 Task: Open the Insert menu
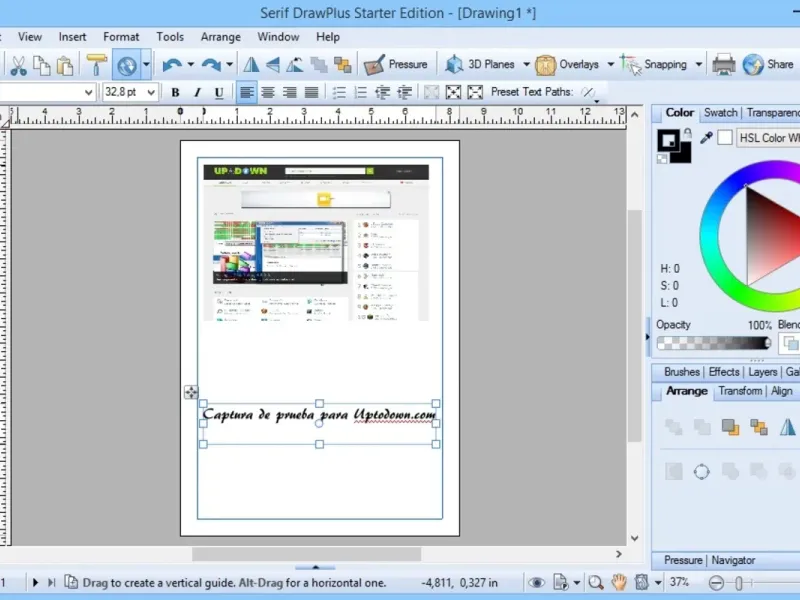(72, 37)
